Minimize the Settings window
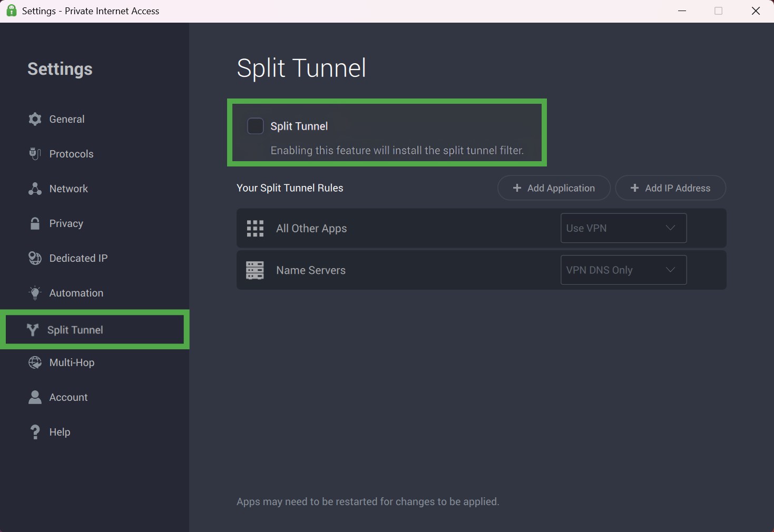774x532 pixels. tap(682, 11)
